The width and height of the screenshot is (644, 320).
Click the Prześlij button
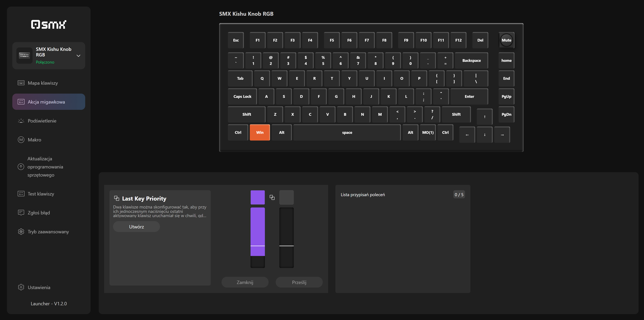299,282
